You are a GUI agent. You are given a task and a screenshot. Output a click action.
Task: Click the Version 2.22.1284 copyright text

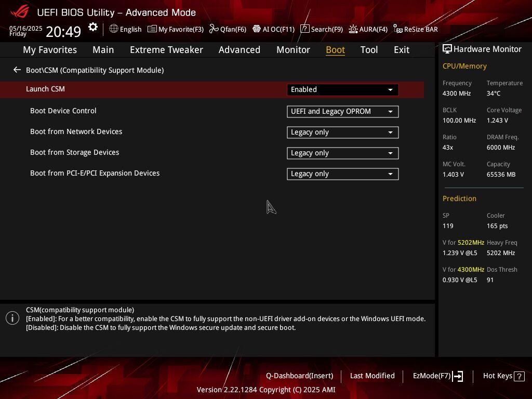(x=266, y=390)
